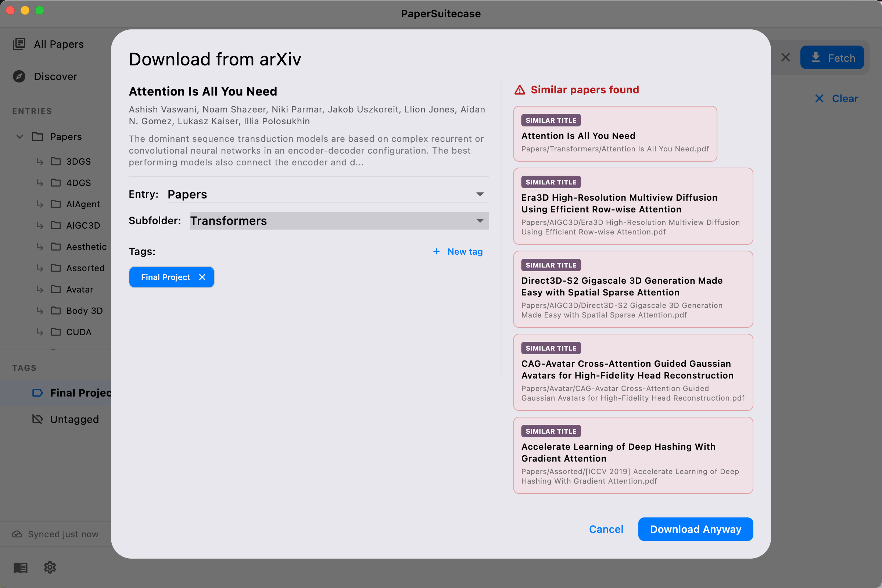Select the 3DGS subfolder

[78, 161]
